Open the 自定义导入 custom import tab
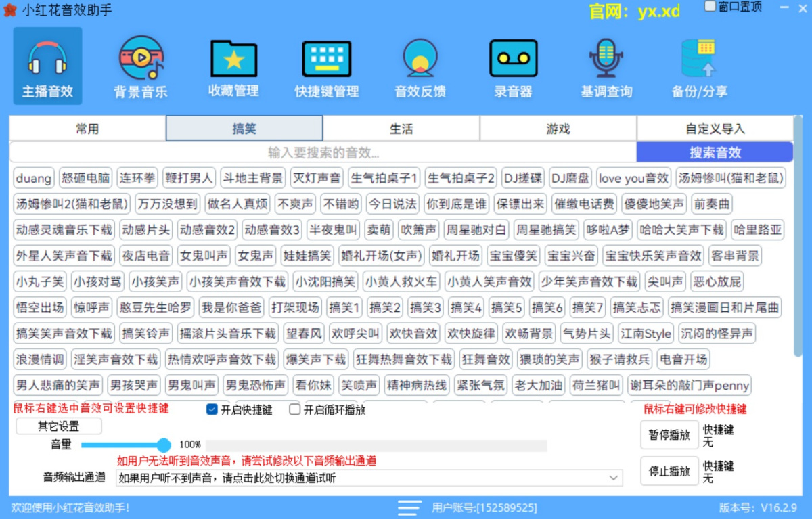This screenshot has height=519, width=812. (715, 128)
